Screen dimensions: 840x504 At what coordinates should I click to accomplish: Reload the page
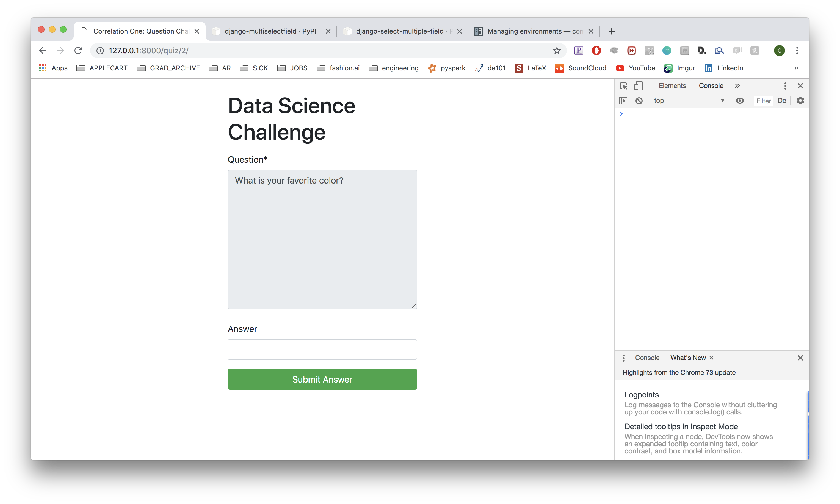pos(78,51)
